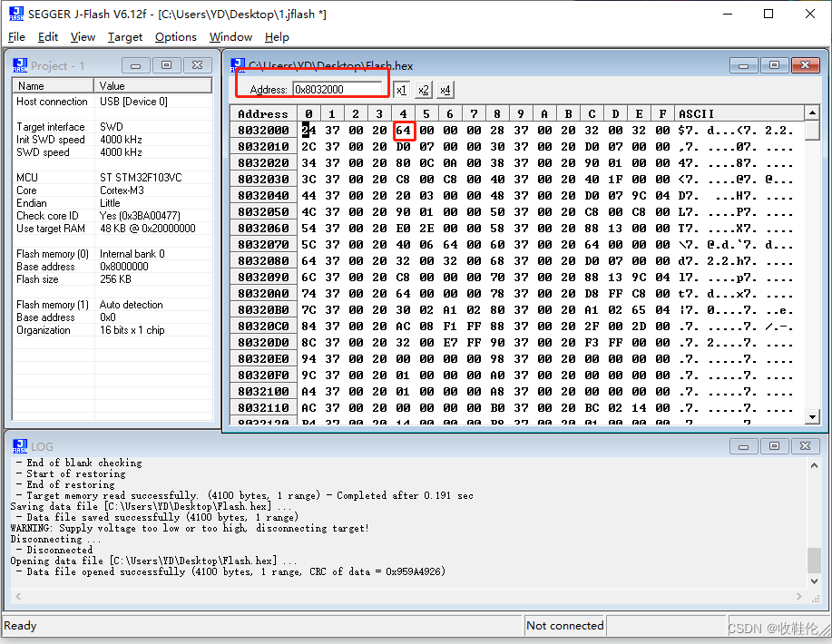Minimize the Flash.hex hex view window

coord(745,64)
